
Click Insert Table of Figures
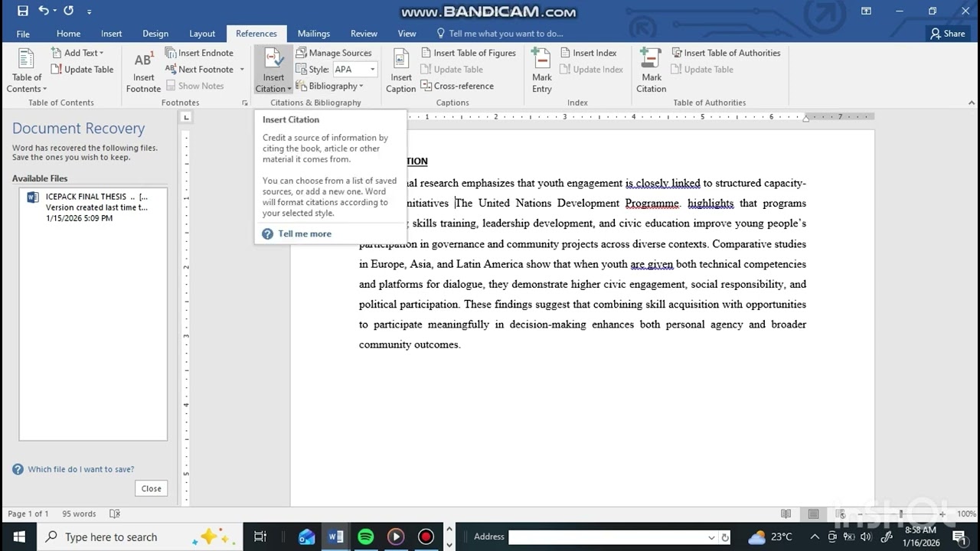[469, 53]
